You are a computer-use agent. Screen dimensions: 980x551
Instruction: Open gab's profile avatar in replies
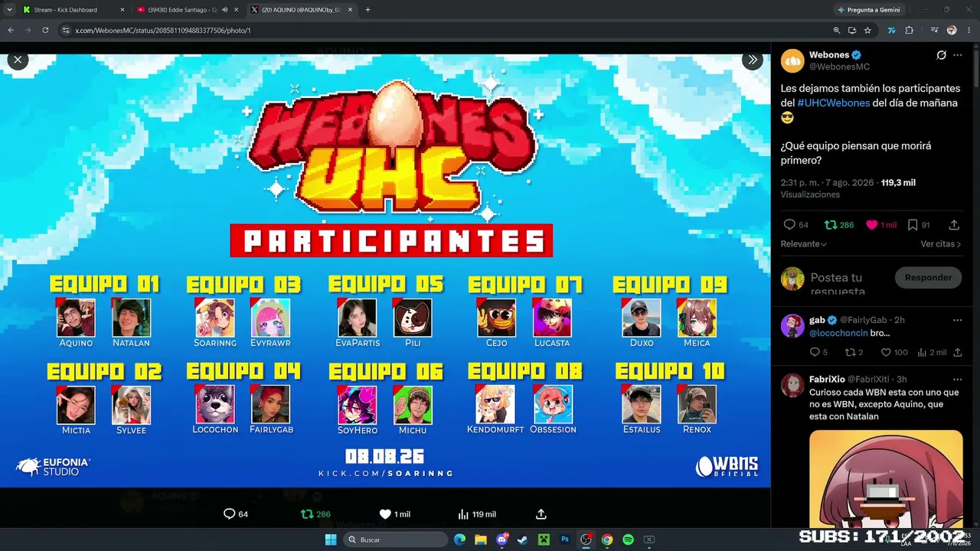792,325
